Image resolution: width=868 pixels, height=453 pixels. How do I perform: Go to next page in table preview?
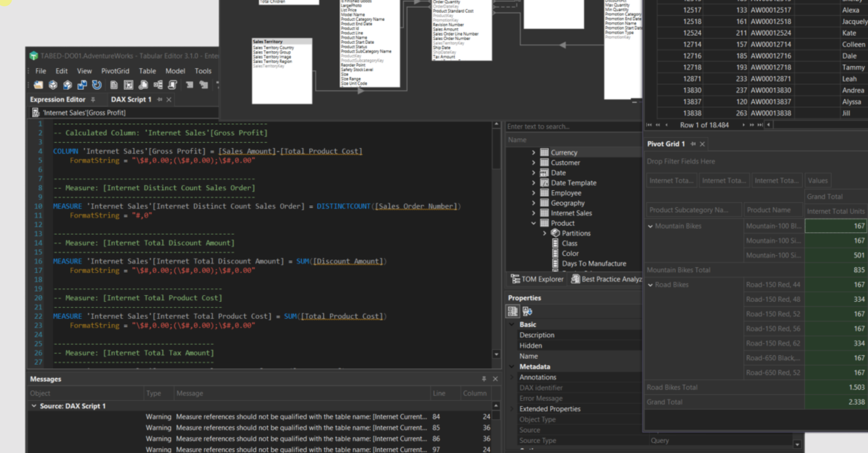point(751,125)
